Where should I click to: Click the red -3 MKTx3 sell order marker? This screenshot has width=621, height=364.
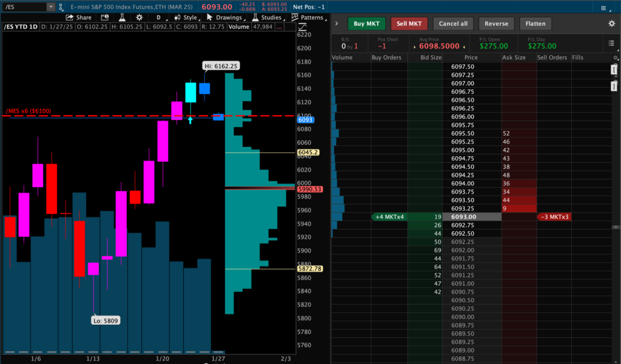click(x=554, y=217)
